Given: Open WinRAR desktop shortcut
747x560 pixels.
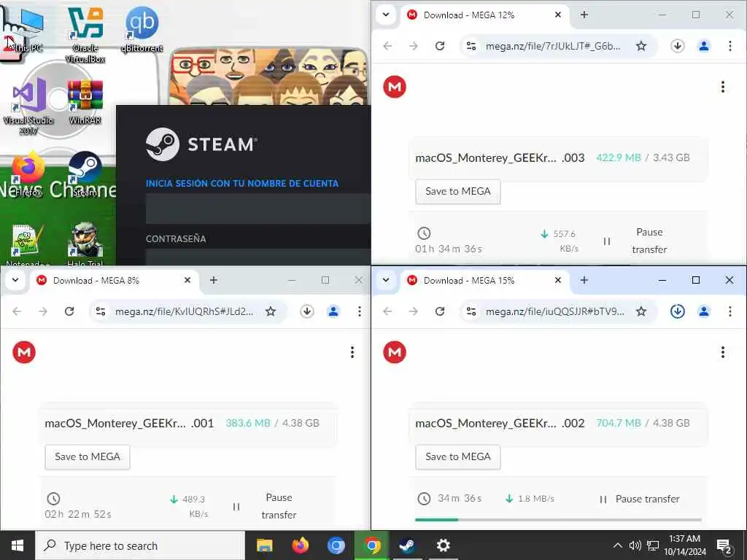Looking at the screenshot, I should 85,102.
